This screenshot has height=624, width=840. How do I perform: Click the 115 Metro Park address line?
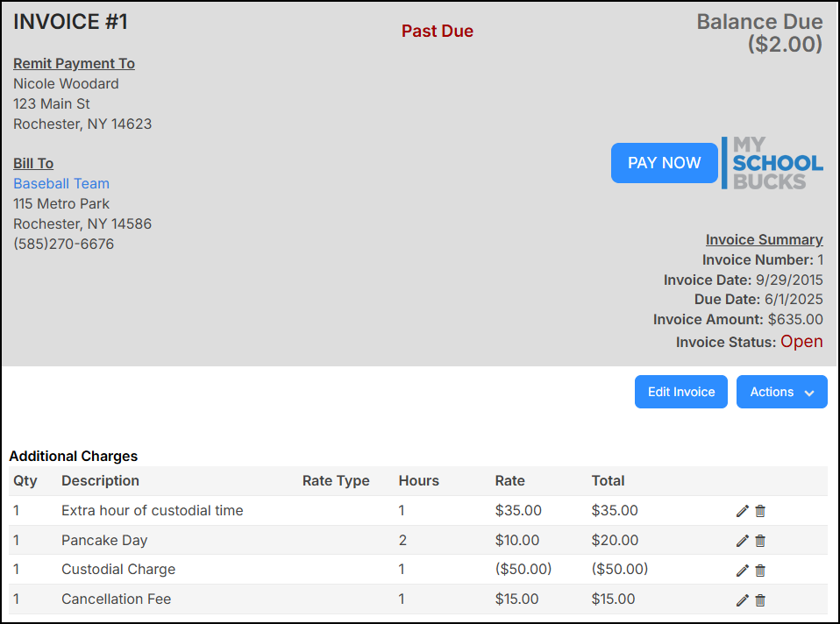61,203
